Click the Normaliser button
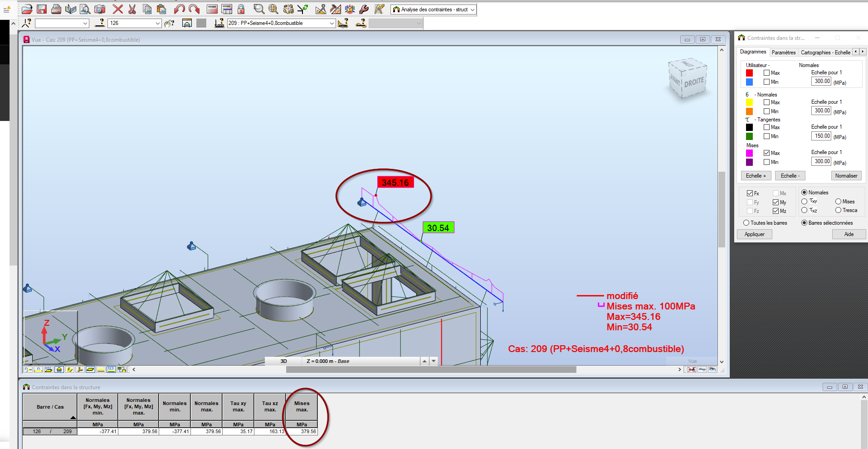This screenshot has width=868, height=449. 846,175
